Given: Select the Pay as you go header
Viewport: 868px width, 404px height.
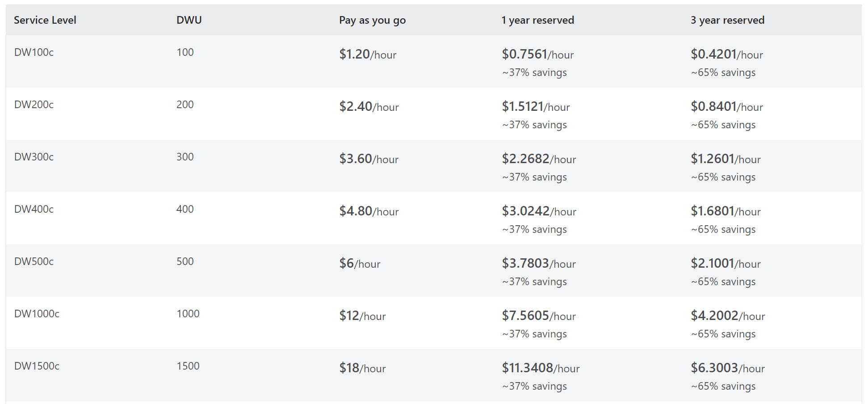Looking at the screenshot, I should (372, 20).
